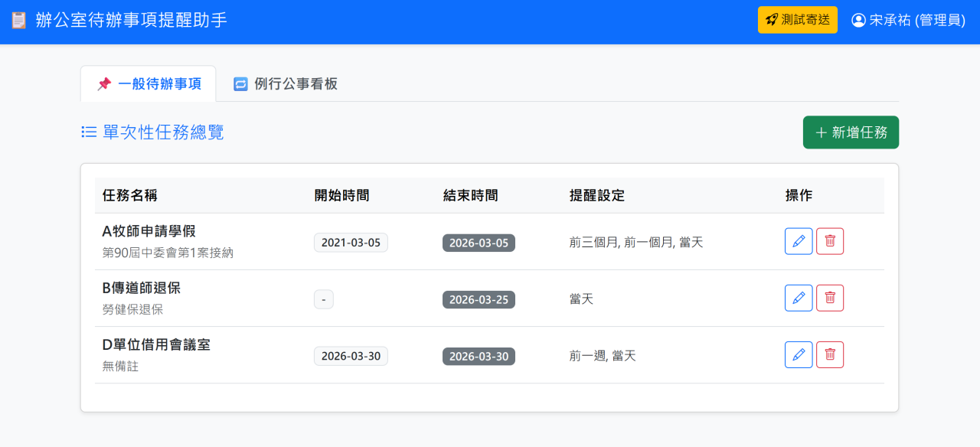
Task: Click the user avatar icon
Action: pyautogui.click(x=858, y=21)
